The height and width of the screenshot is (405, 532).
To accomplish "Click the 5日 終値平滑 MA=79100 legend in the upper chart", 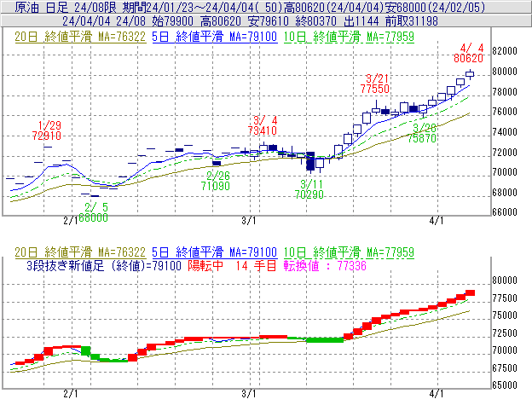I will tap(215, 37).
